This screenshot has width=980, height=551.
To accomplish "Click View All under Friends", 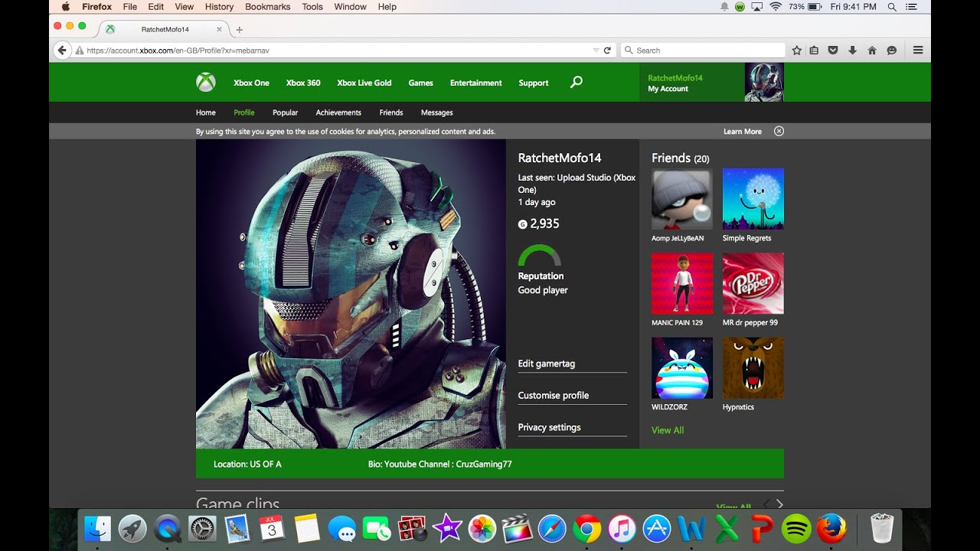I will 668,430.
